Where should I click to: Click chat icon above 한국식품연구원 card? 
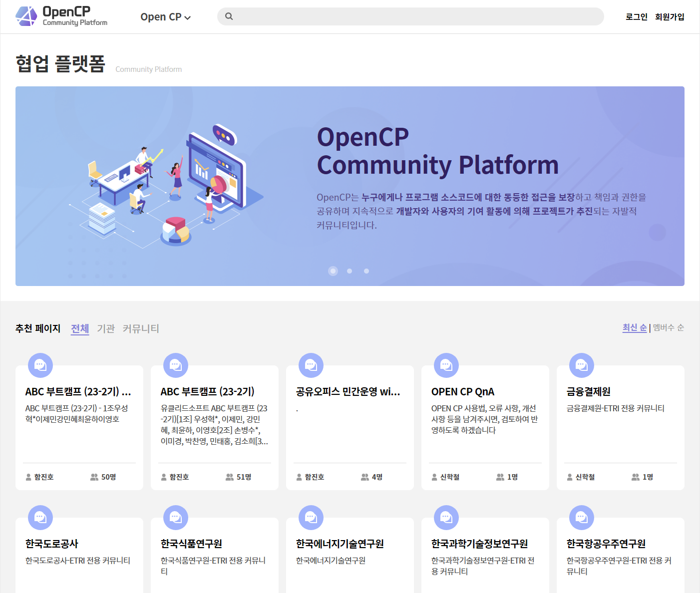[x=176, y=518]
